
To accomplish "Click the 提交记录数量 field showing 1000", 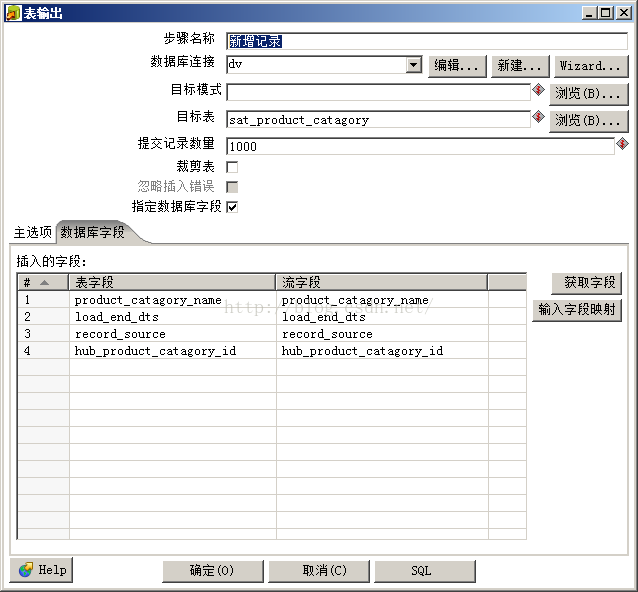I will pos(420,146).
